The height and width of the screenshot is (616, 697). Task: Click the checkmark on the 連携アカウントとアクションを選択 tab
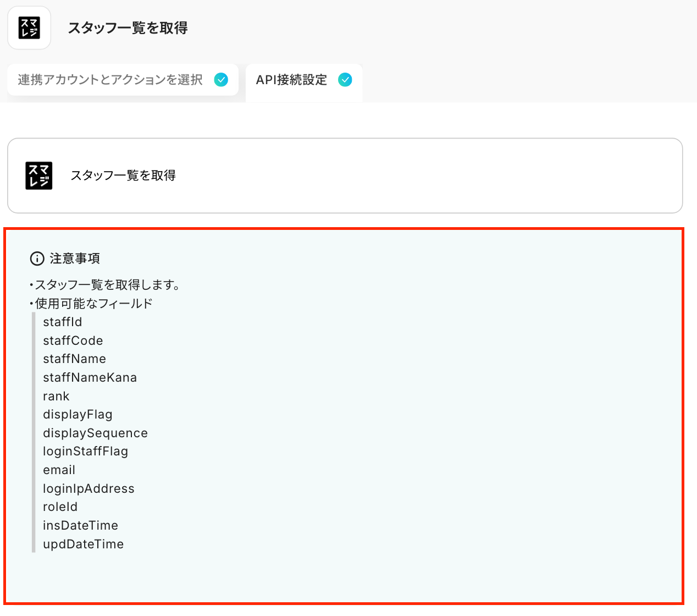(221, 80)
